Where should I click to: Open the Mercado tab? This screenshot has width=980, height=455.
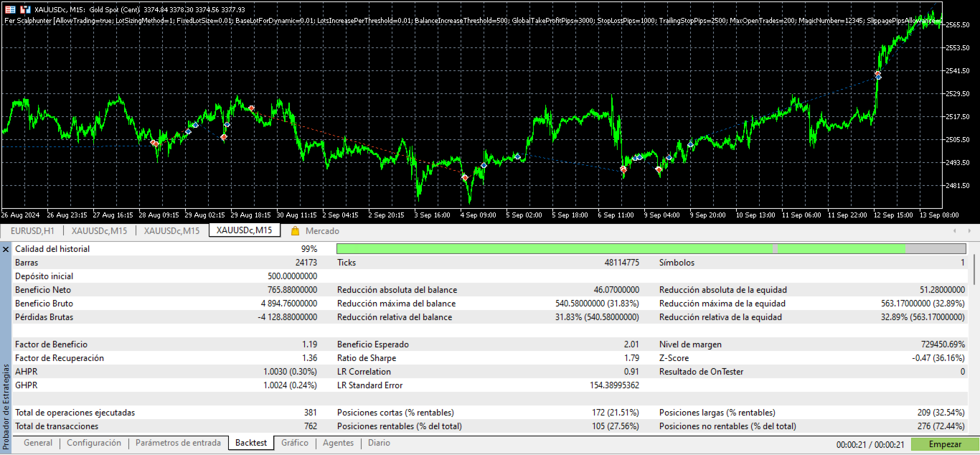(322, 231)
